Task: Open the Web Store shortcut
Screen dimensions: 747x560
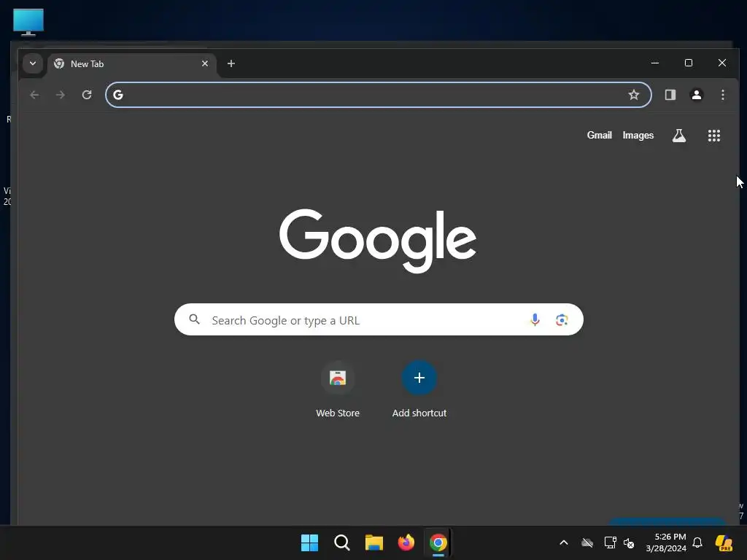Action: pos(338,390)
